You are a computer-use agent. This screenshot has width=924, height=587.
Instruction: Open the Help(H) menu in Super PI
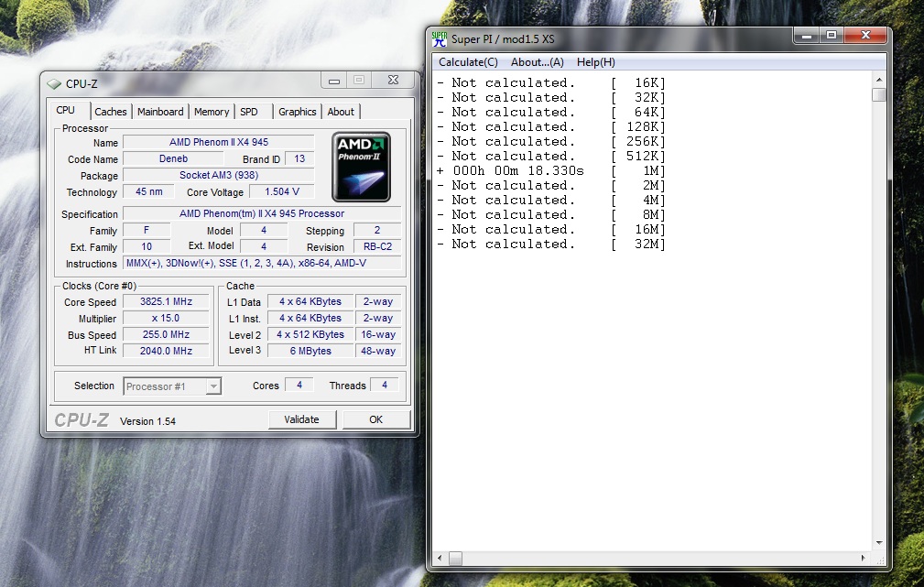pos(596,62)
